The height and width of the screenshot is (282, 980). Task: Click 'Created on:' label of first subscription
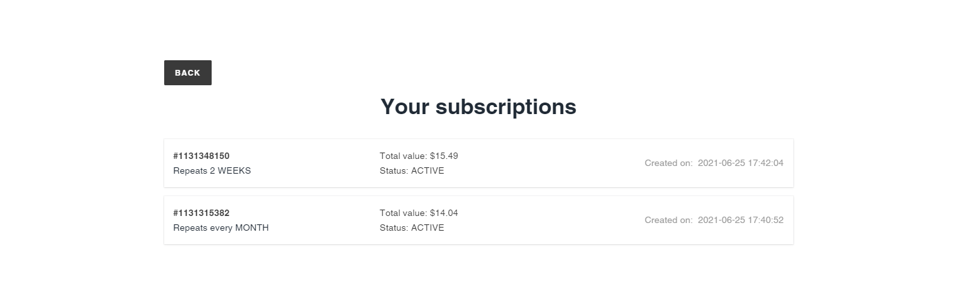pos(668,163)
